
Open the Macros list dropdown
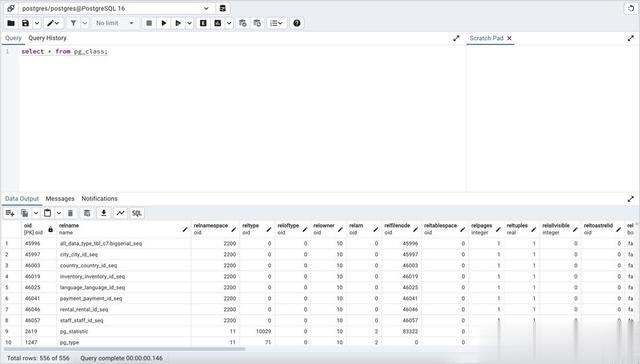click(276, 23)
